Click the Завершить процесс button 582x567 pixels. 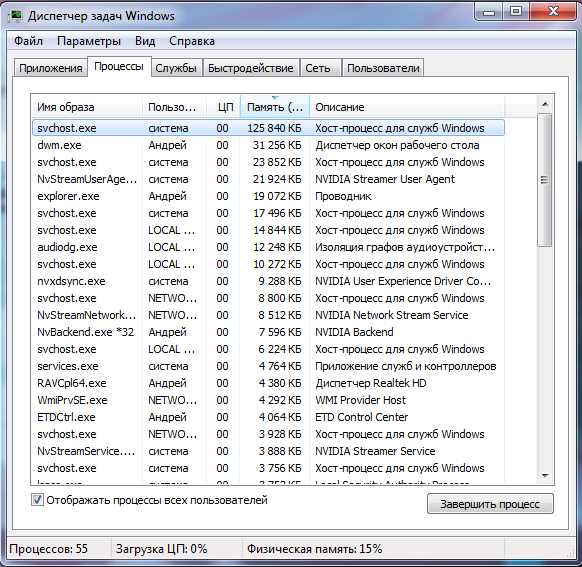(x=490, y=504)
